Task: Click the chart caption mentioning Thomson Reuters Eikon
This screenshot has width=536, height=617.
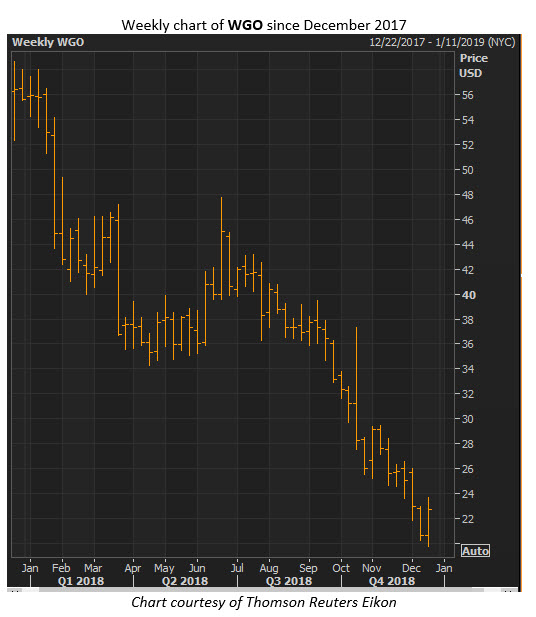Action: (x=264, y=602)
